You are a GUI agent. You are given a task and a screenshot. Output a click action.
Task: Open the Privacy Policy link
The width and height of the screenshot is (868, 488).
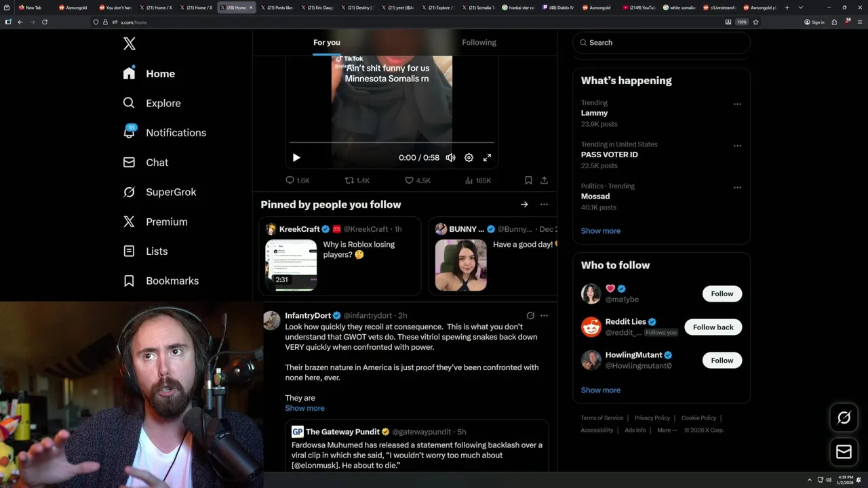click(x=652, y=418)
